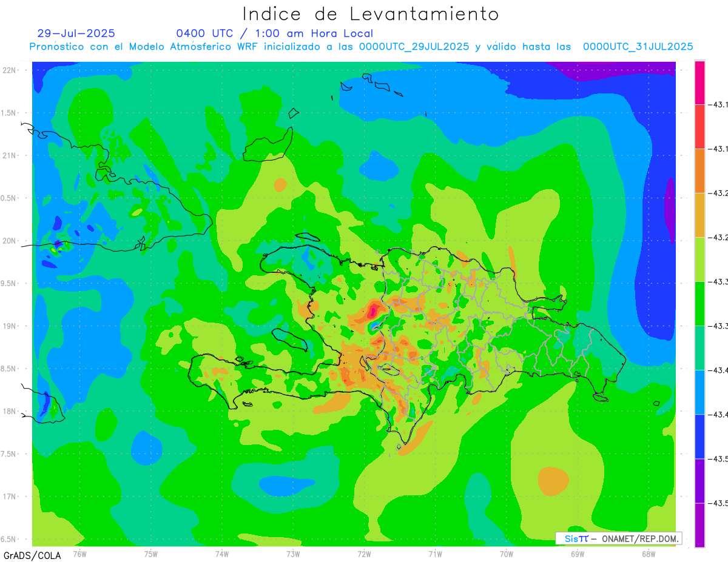Click the 'SisTT - ONAMET/REP.DOM.' watermark box

pos(619,538)
